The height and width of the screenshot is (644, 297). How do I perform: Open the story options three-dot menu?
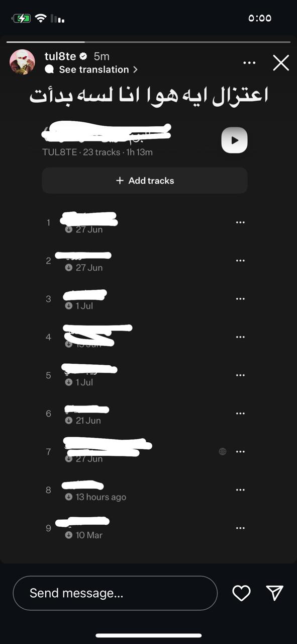(249, 63)
